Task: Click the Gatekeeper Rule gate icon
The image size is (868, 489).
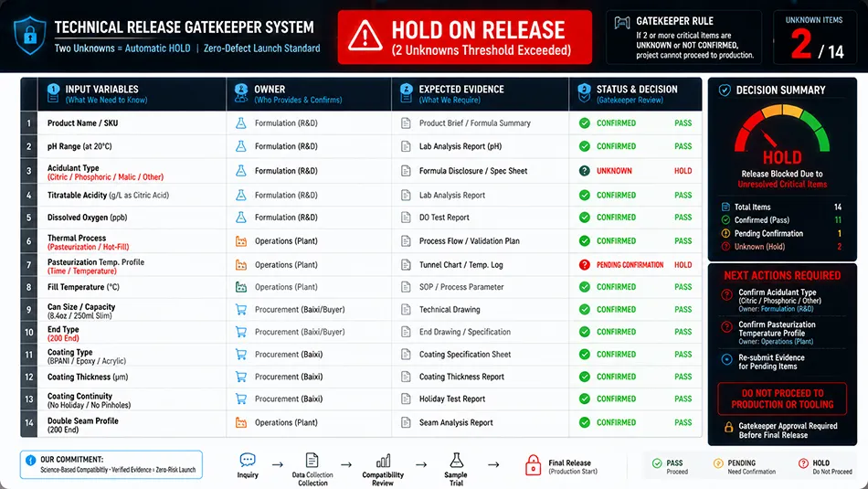Action: [x=622, y=23]
